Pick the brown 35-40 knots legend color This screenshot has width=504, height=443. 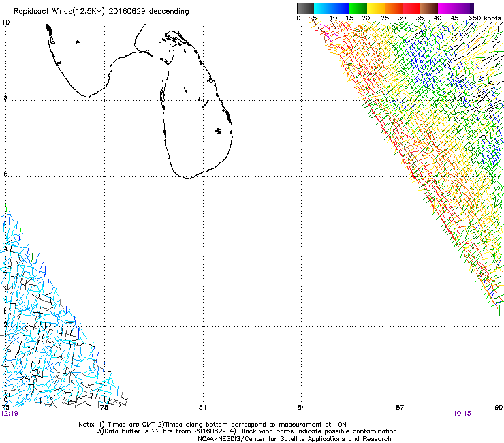(429, 8)
